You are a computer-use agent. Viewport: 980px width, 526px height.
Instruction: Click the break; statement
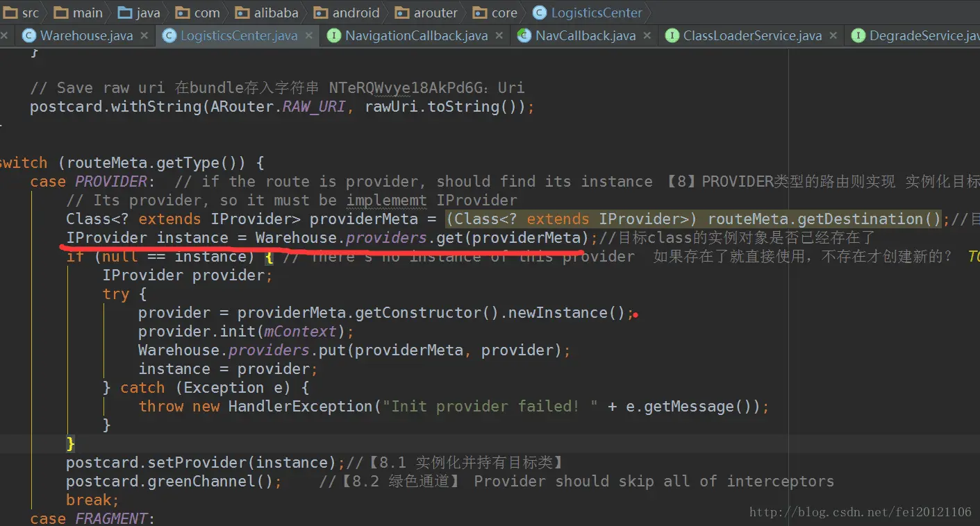(93, 500)
